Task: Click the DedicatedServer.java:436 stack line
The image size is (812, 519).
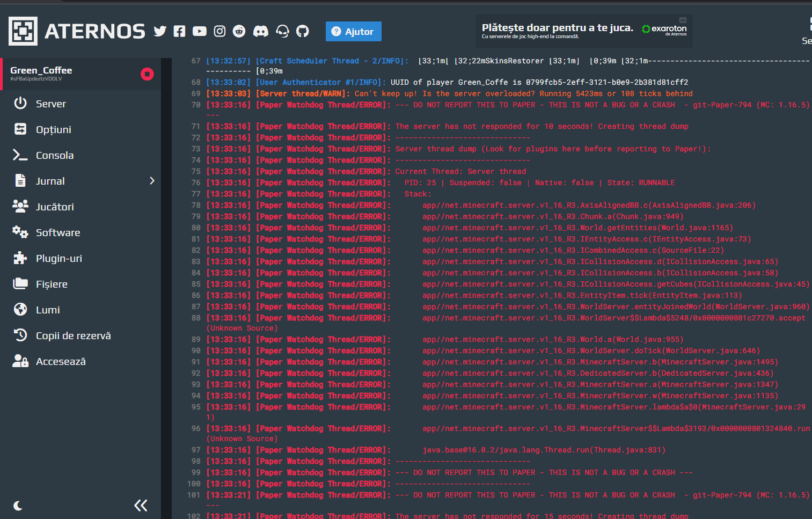Action: click(x=598, y=373)
